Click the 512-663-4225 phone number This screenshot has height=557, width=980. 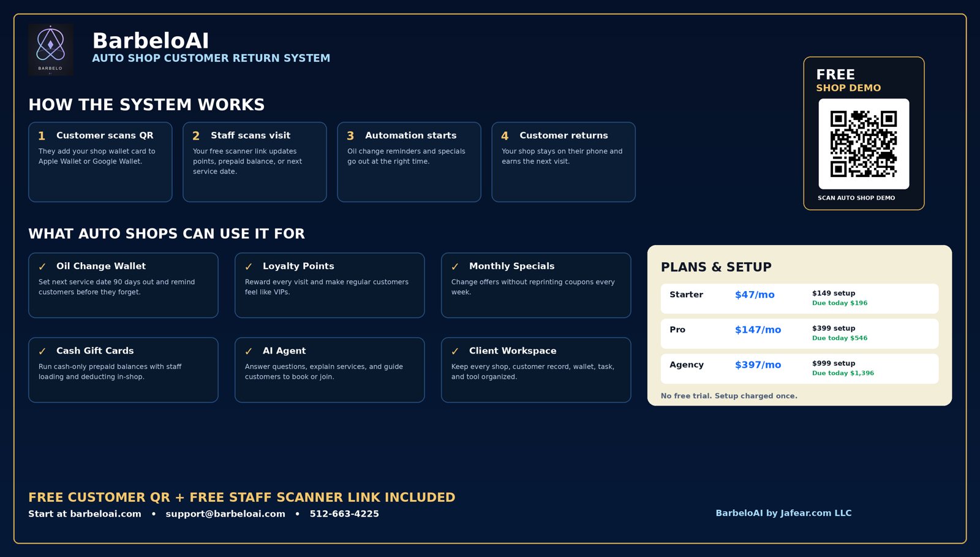[x=344, y=513]
